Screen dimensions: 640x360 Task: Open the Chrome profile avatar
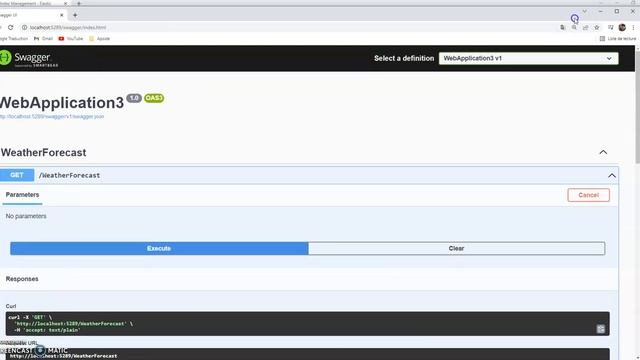tap(622, 27)
